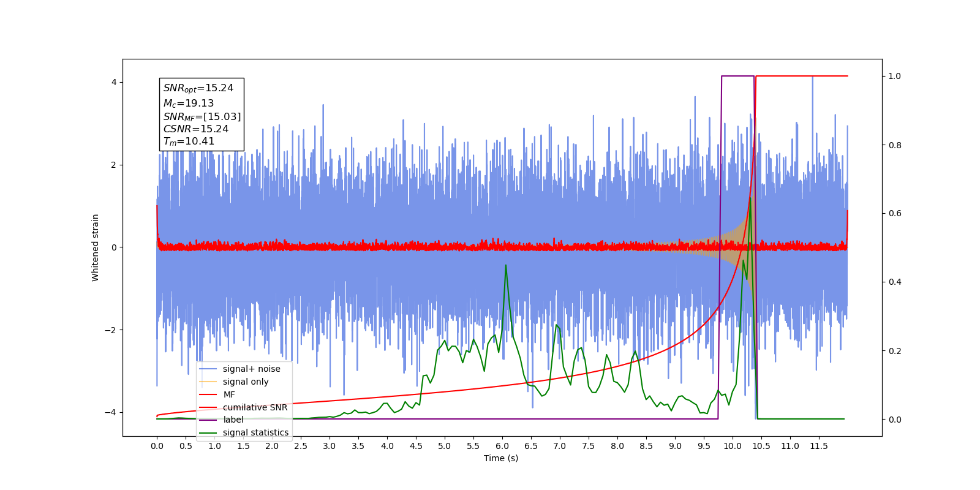Click the x-axis tick label 0.0
This screenshot has height=490, width=980.
point(157,446)
